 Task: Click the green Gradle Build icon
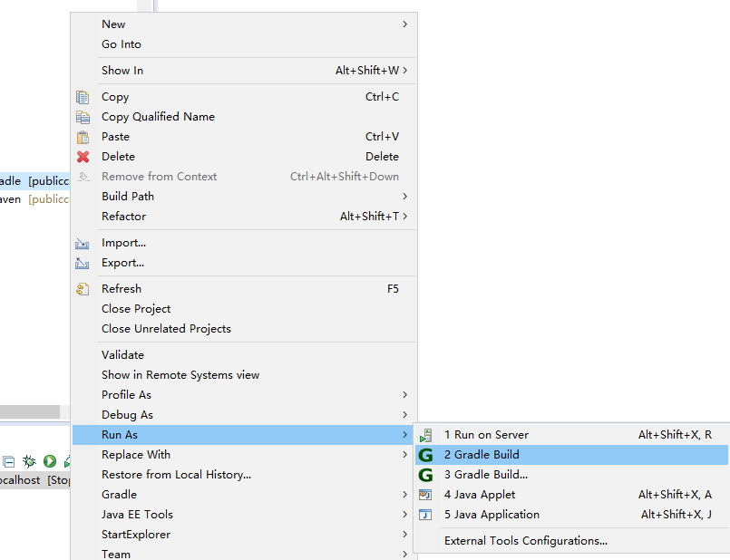(x=425, y=455)
